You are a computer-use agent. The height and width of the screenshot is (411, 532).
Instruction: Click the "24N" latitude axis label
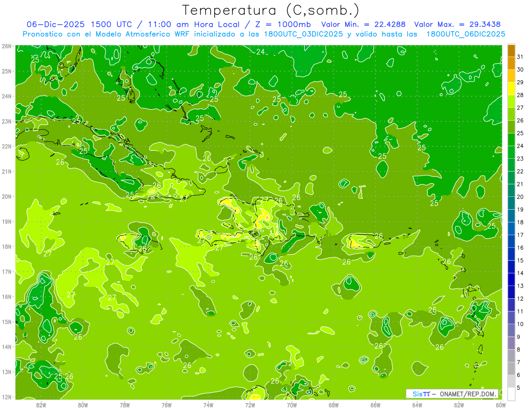[6, 96]
